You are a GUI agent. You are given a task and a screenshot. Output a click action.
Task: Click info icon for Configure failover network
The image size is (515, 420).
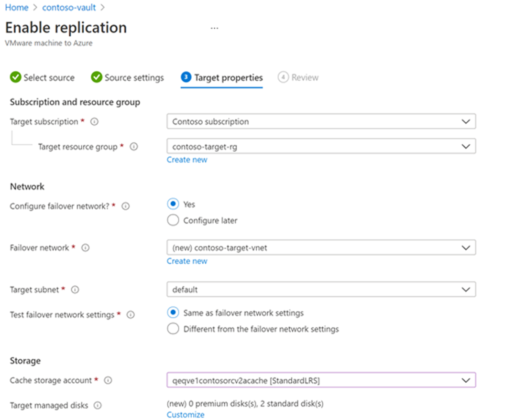[x=126, y=206]
